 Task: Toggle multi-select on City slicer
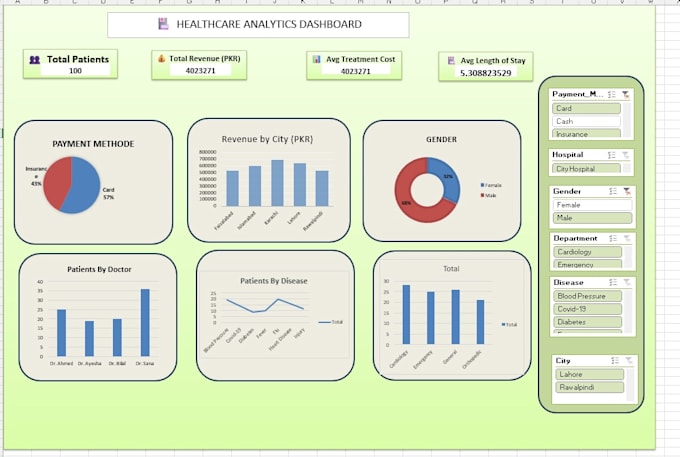[615, 361]
